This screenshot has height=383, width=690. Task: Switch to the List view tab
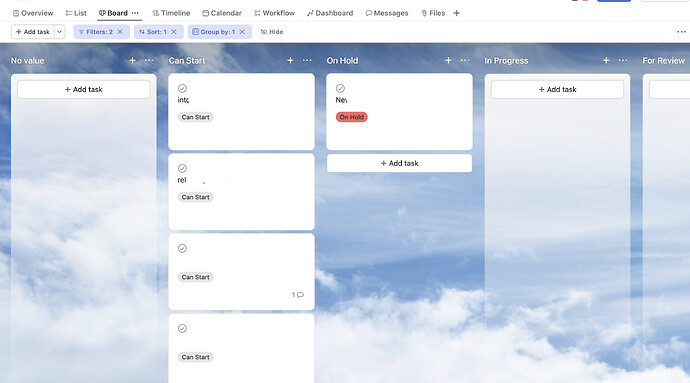[x=76, y=13]
